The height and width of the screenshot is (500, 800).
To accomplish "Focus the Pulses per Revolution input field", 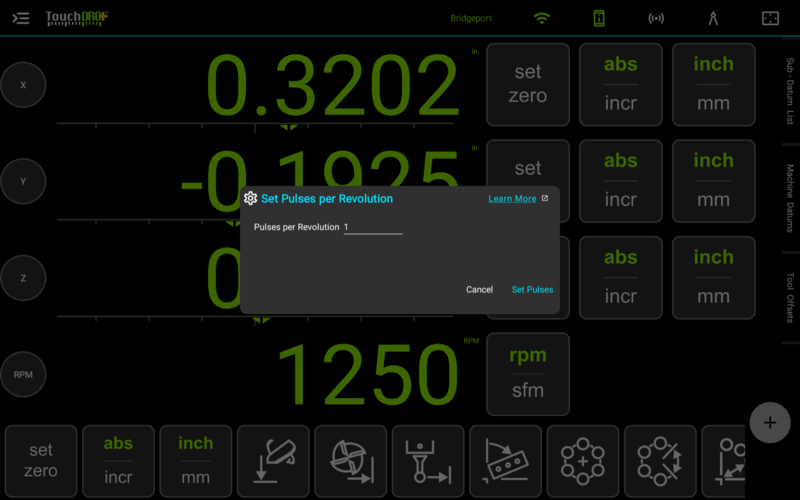I will point(373,227).
